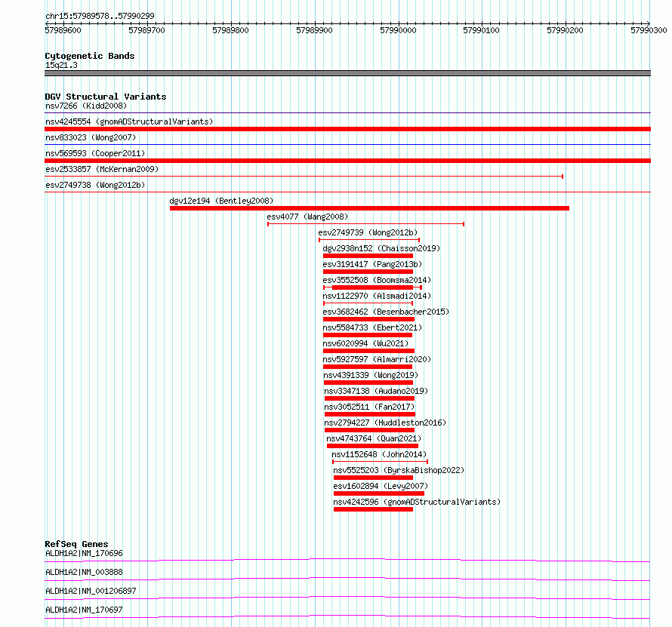Open the DGV Structural Variants track header
Image resolution: width=672 pixels, height=627 pixels.
(x=106, y=97)
